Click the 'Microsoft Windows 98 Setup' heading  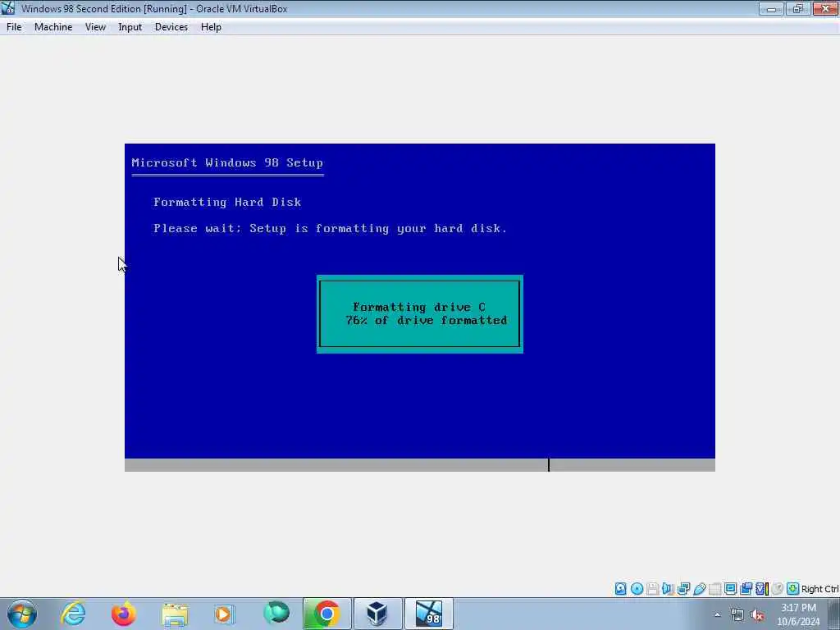coord(227,163)
